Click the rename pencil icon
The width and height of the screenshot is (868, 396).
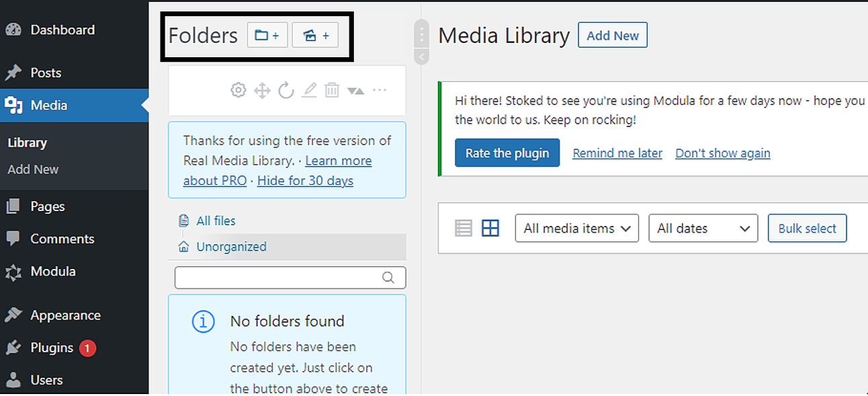pos(308,89)
